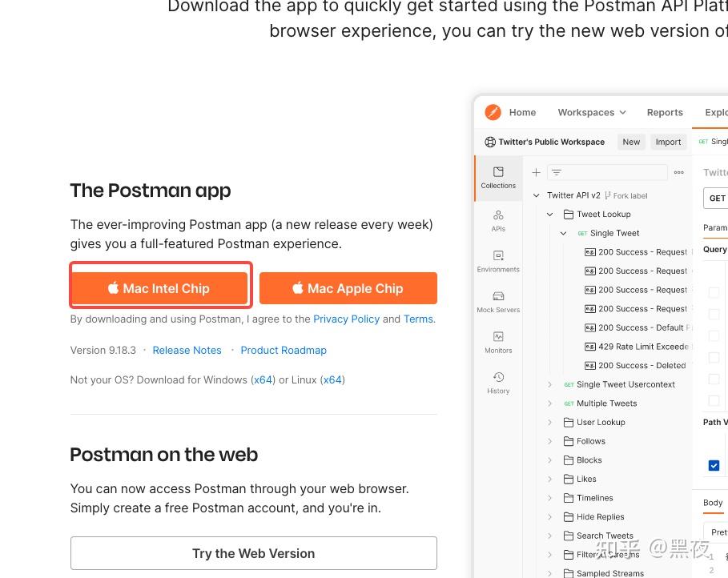Click example icon of 200 Success - Deleted
Image resolution: width=728 pixels, height=578 pixels.
[589, 365]
